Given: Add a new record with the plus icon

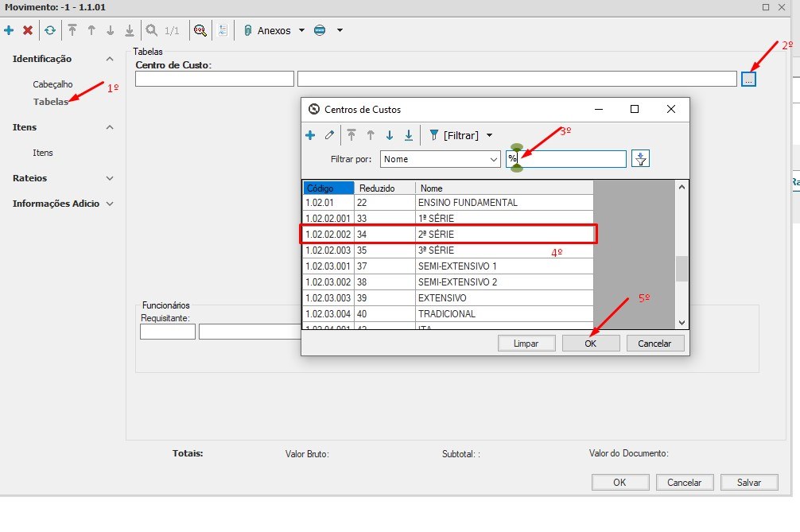Looking at the screenshot, I should [9, 30].
